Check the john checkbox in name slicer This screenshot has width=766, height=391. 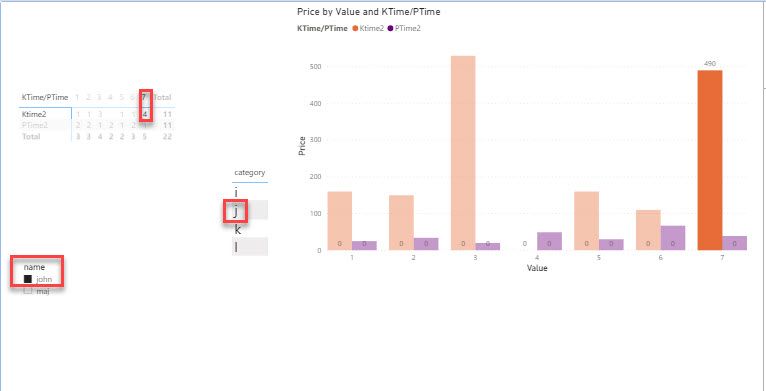[28, 279]
